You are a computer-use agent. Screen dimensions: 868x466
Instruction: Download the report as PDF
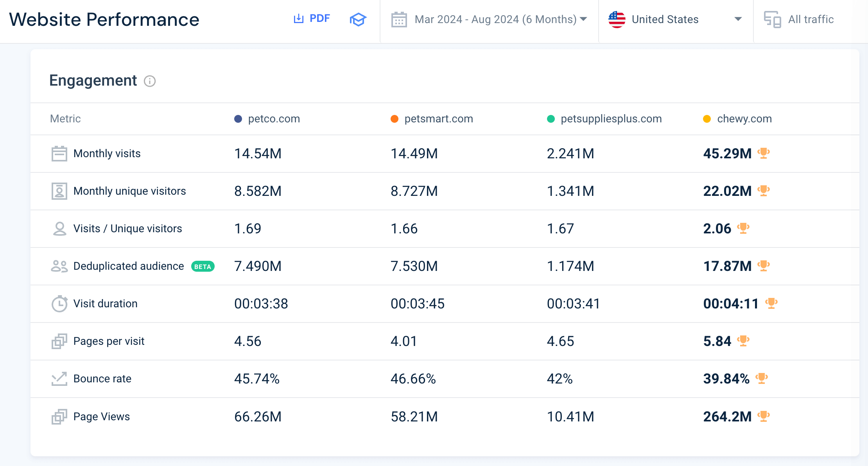312,18
